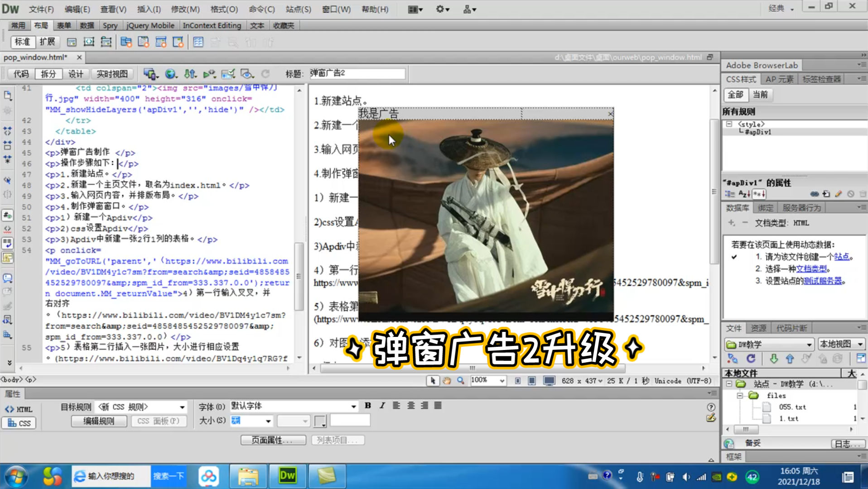This screenshot has width=868, height=489.
Task: Click Preview in Browser globe icon
Action: pos(171,74)
